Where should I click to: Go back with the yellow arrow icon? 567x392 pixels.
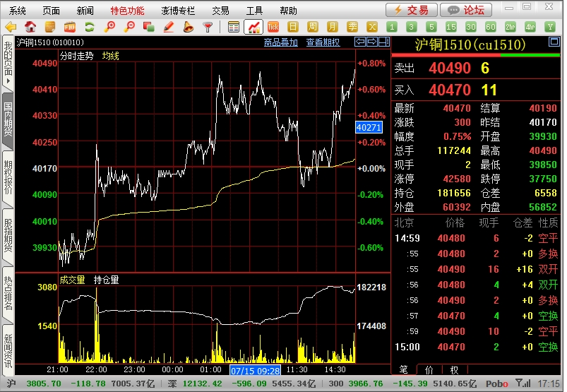coord(11,27)
